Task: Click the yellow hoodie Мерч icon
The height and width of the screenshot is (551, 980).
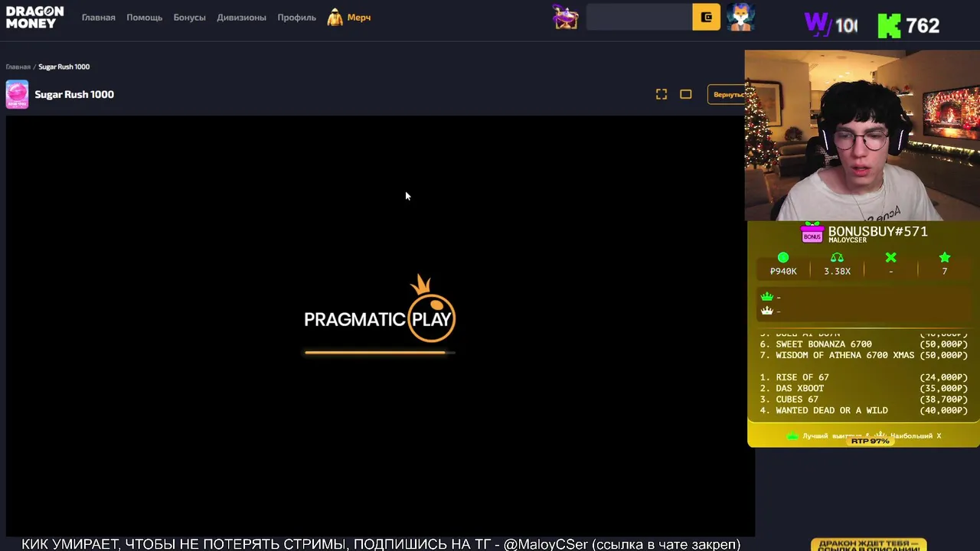Action: pyautogui.click(x=335, y=18)
